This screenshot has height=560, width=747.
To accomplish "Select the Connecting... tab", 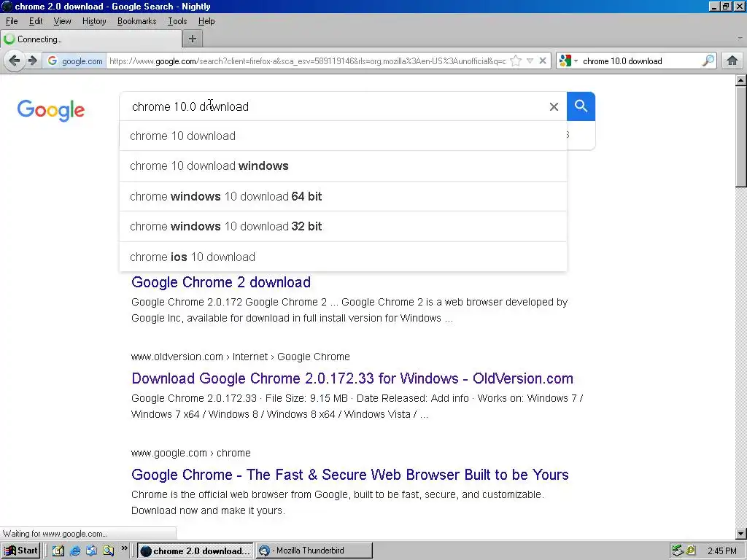I will (x=91, y=39).
